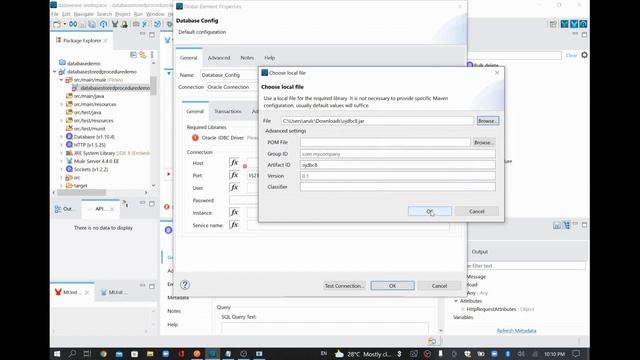This screenshot has height=360, width=640.
Task: Switch to Advanced tab in Database Config
Action: [219, 58]
